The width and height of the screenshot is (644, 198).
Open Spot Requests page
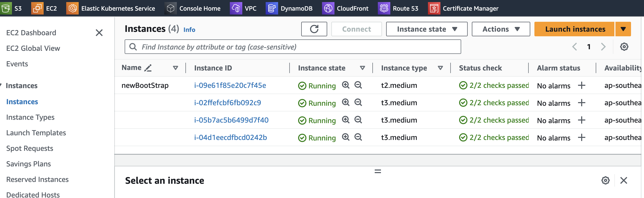(x=30, y=148)
